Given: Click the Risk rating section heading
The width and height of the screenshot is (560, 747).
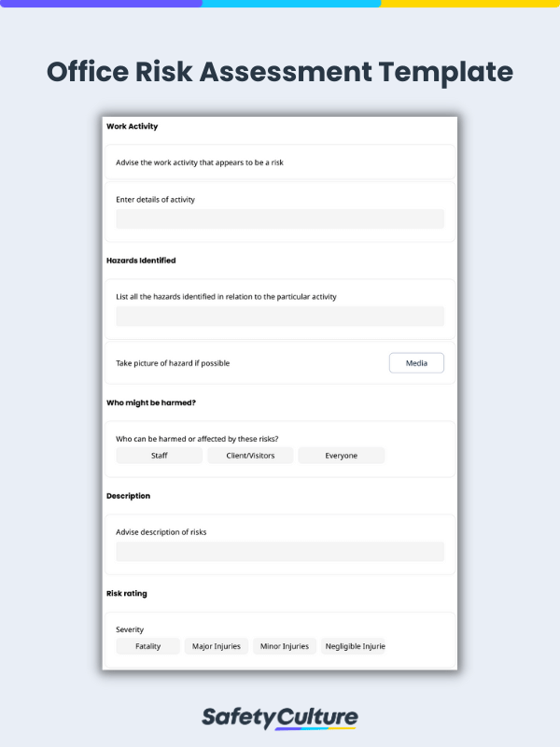Looking at the screenshot, I should (x=127, y=593).
